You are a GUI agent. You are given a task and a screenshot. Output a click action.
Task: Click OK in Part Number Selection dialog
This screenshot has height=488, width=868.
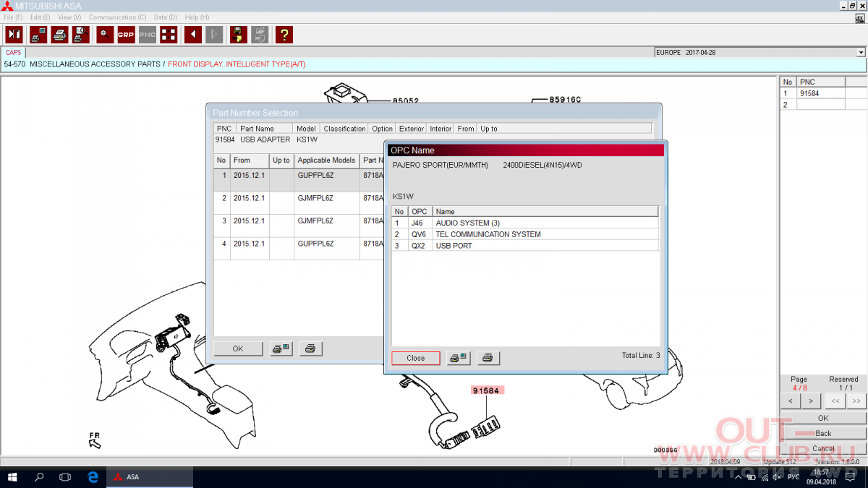(x=238, y=348)
